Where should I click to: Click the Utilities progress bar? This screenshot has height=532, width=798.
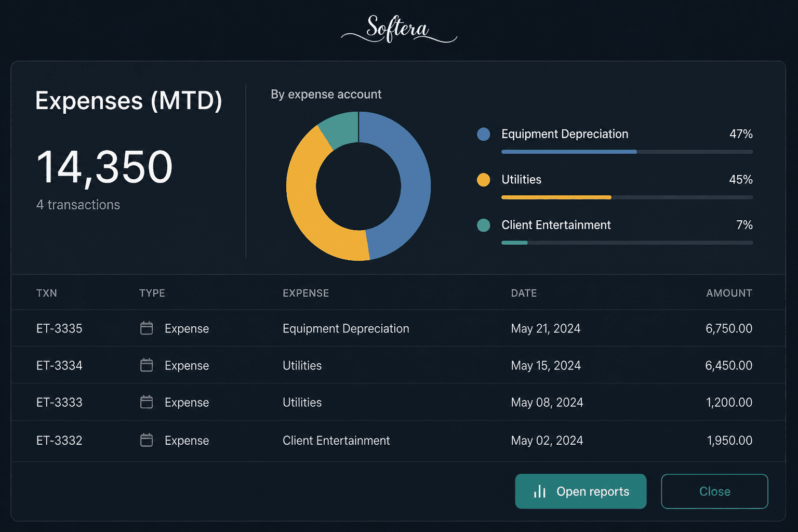click(x=627, y=197)
